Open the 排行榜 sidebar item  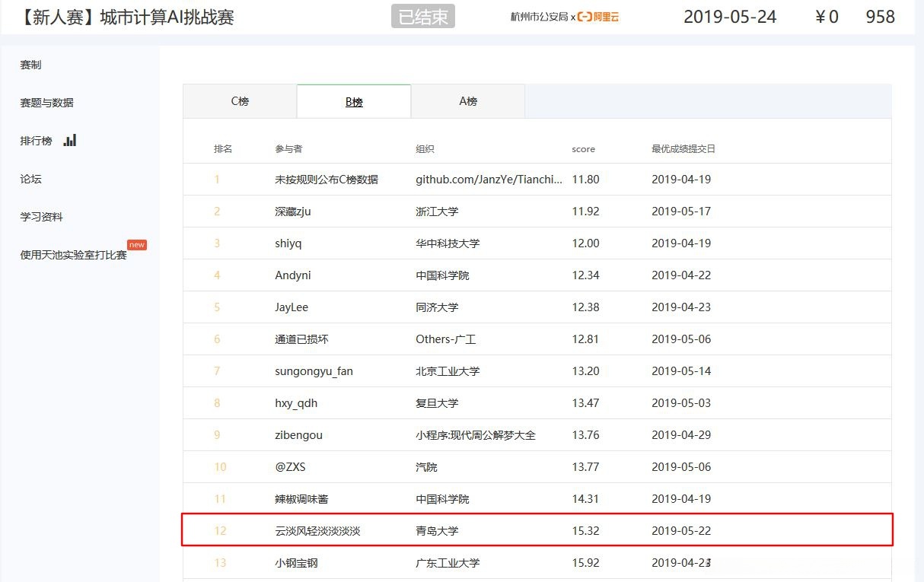36,141
